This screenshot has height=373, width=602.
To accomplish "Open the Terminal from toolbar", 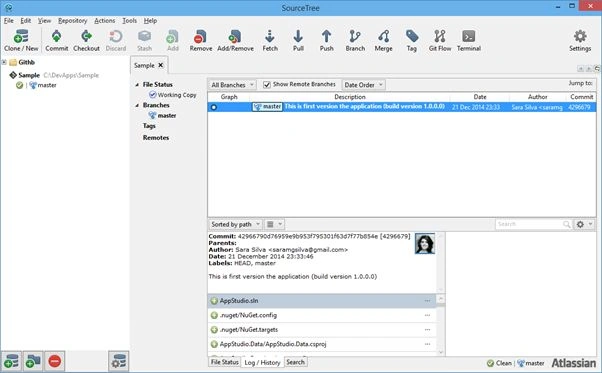I will point(469,40).
